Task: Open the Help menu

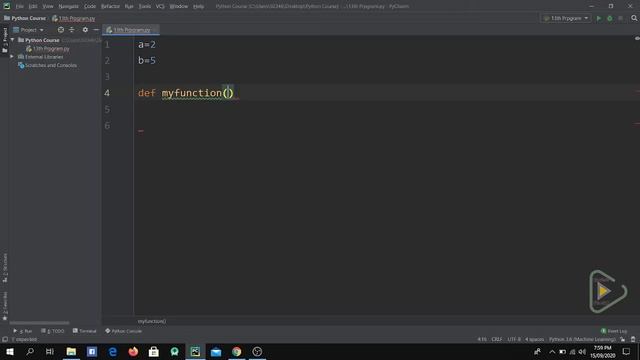Action: tap(198, 6)
